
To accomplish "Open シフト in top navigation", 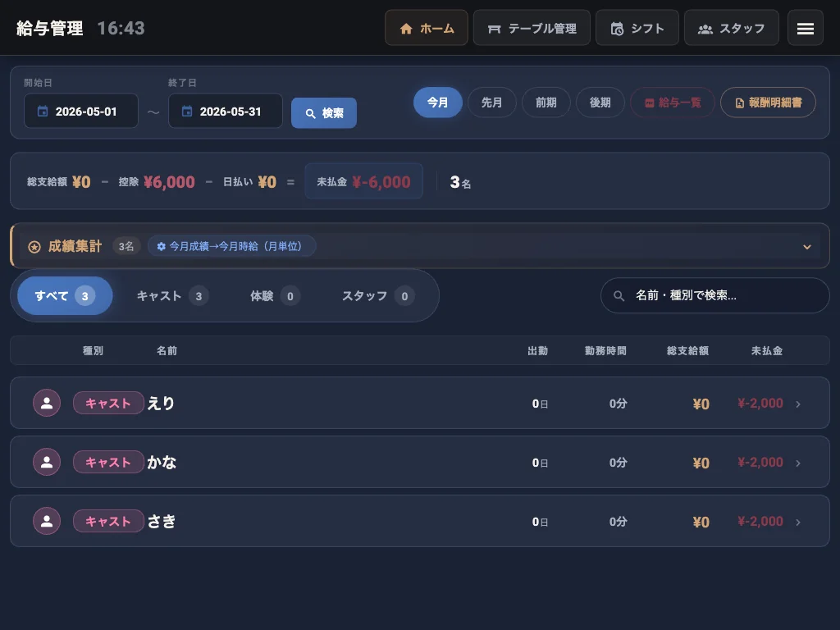I will 637,28.
